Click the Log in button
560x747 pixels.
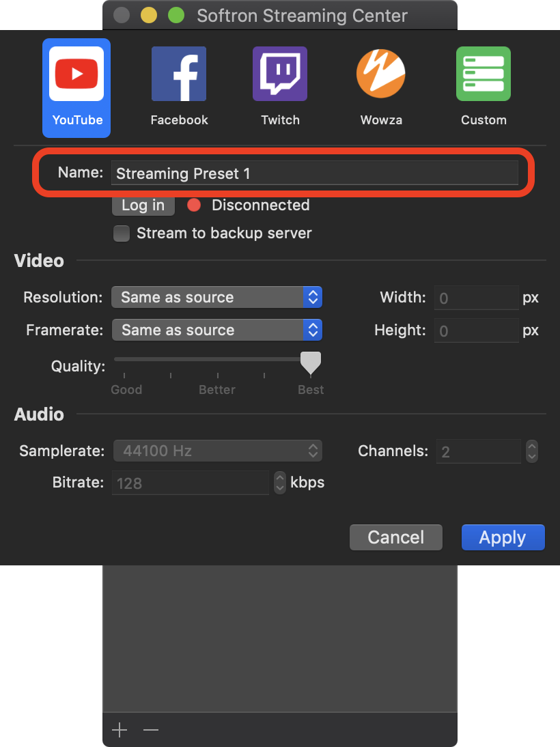pyautogui.click(x=143, y=206)
